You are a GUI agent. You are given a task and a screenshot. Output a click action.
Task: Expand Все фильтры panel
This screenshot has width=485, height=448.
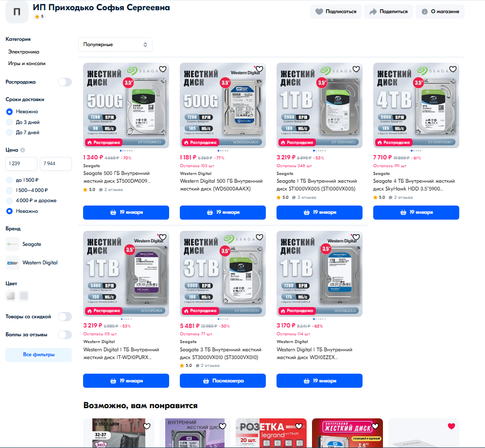pos(38,355)
